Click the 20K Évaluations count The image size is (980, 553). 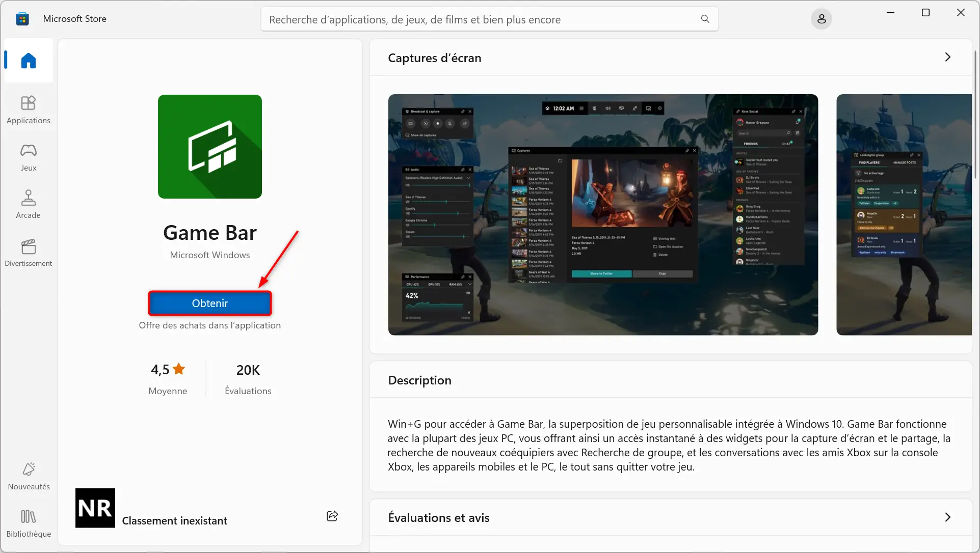click(248, 379)
